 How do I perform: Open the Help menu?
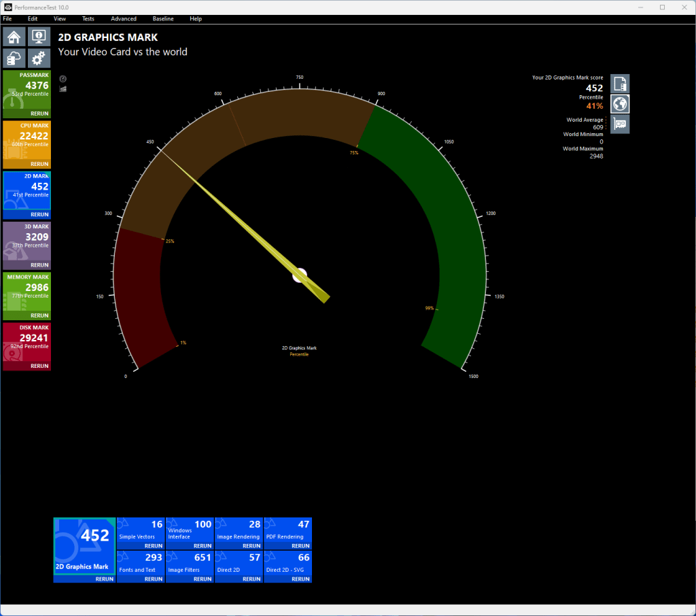pyautogui.click(x=196, y=18)
